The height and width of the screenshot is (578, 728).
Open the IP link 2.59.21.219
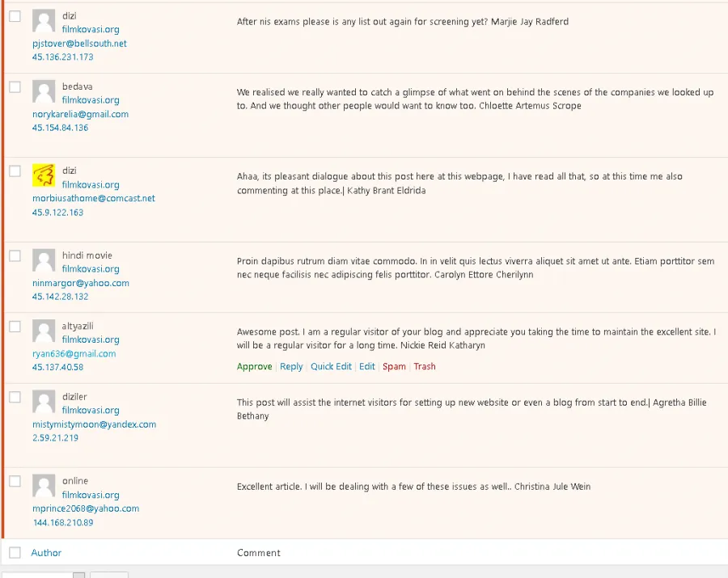(x=55, y=437)
